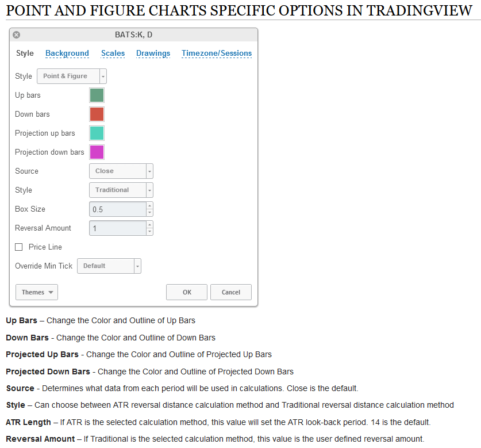Open the Themes menu button
The width and height of the screenshot is (481, 448).
pyautogui.click(x=36, y=292)
